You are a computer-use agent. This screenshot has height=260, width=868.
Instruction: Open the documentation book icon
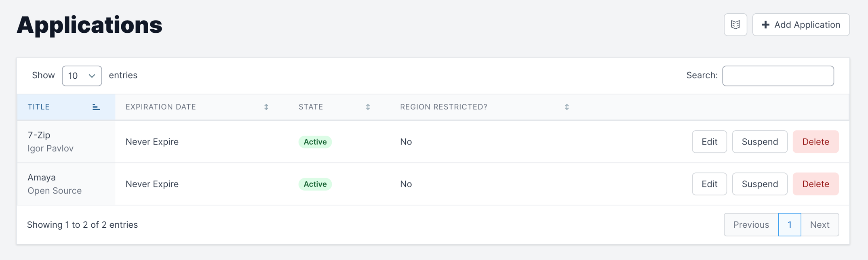(735, 25)
